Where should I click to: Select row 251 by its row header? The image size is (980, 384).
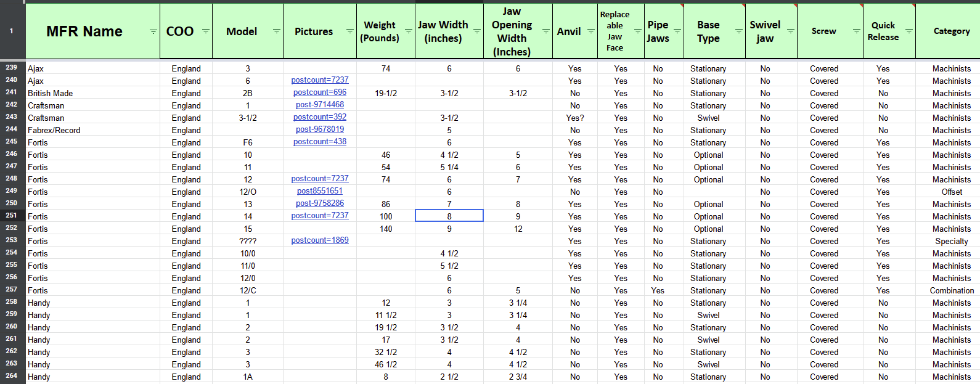tap(12, 216)
